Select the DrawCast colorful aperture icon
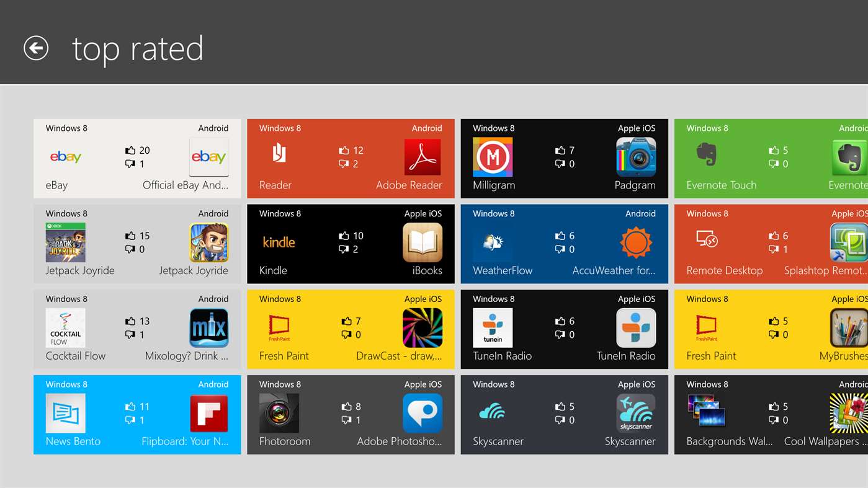868x488 pixels. pyautogui.click(x=423, y=328)
